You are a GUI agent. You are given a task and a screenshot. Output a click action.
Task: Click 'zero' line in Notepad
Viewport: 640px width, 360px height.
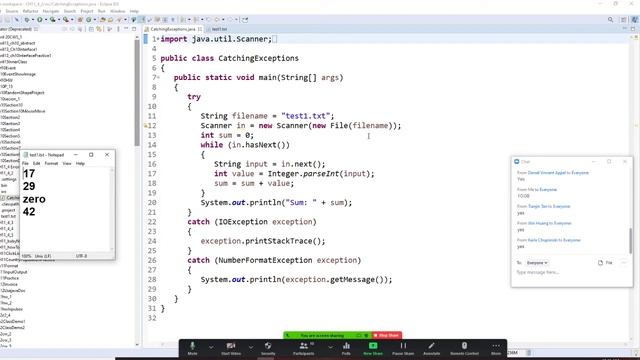(x=34, y=199)
